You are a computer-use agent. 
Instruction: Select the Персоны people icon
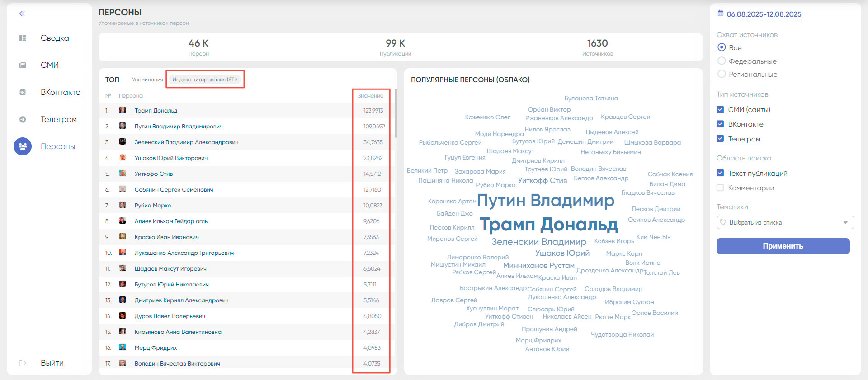(x=23, y=146)
